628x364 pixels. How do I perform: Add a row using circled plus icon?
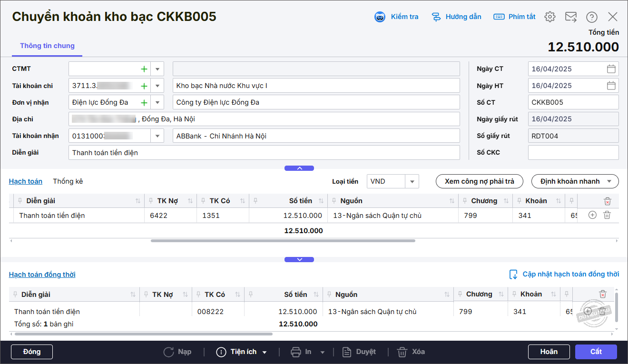(x=592, y=215)
